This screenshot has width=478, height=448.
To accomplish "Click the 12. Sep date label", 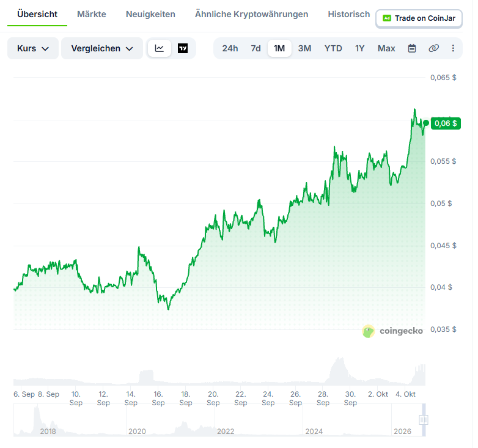I will (x=103, y=398).
